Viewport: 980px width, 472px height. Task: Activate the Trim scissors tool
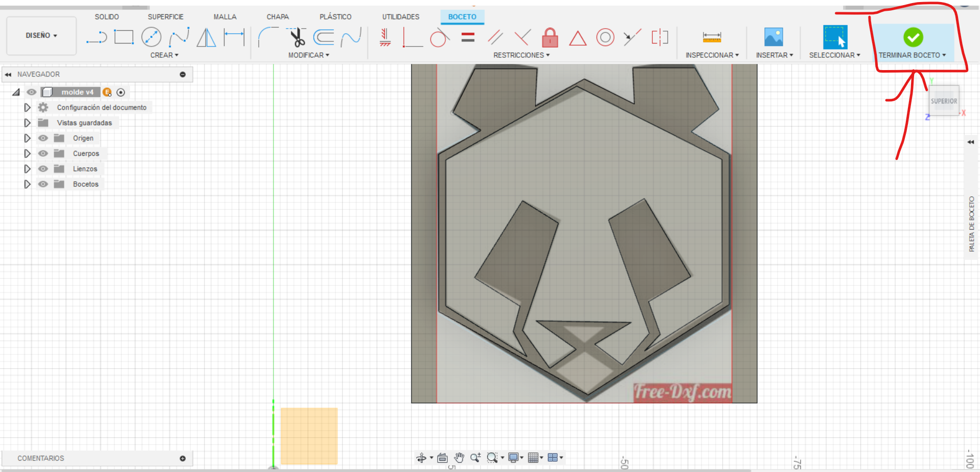click(x=296, y=37)
